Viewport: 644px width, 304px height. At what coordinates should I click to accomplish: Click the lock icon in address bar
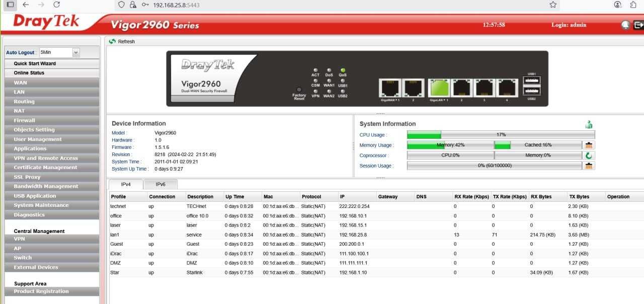(x=133, y=5)
